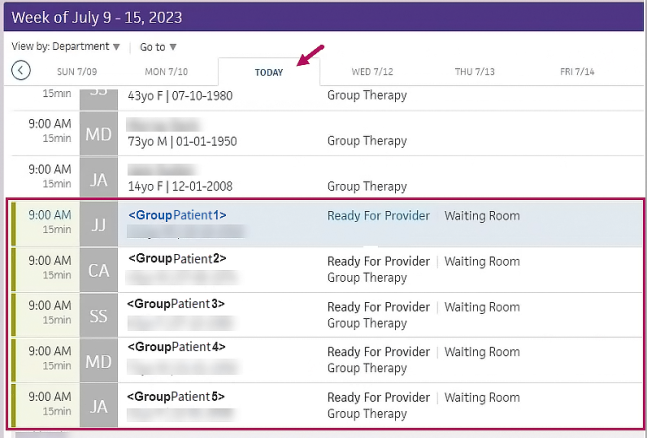This screenshot has width=647, height=438.
Task: Open the GroupPatient1 name link
Action: 177,215
